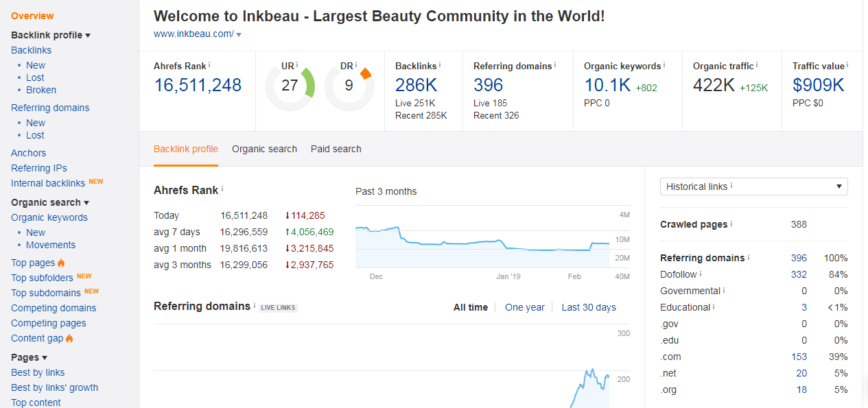Click the info icon beside Traffic value

pos(847,64)
